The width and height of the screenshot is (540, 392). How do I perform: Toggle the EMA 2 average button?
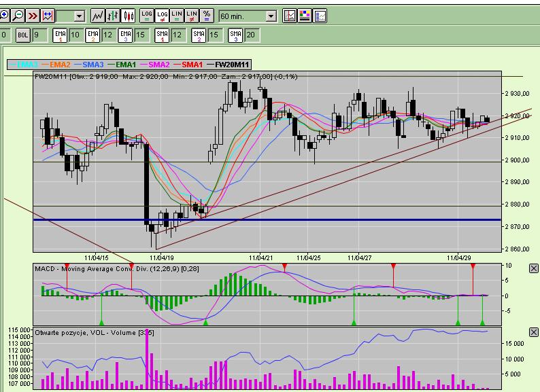(92, 35)
